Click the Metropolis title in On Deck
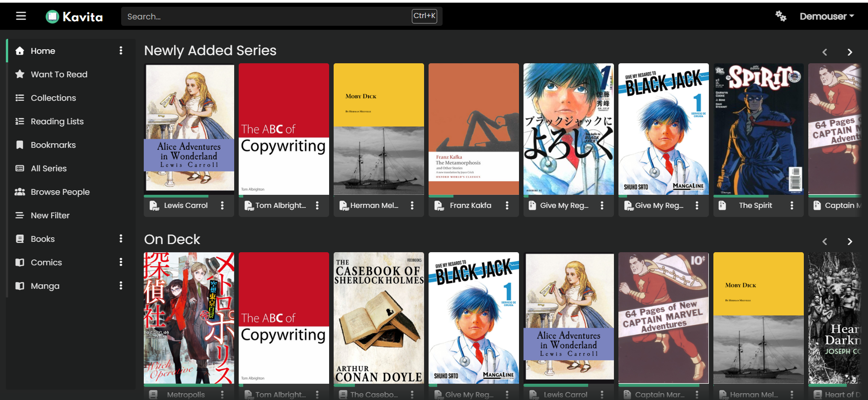The height and width of the screenshot is (400, 868). (x=186, y=395)
